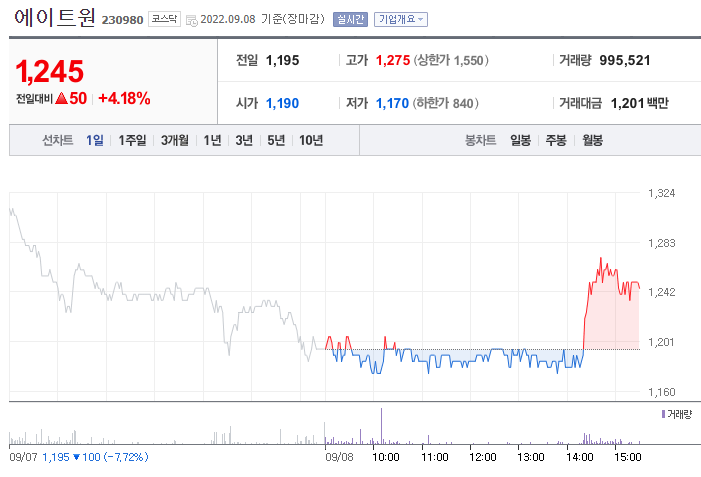
Task: Select the 1일 line chart tab
Action: [x=94, y=140]
